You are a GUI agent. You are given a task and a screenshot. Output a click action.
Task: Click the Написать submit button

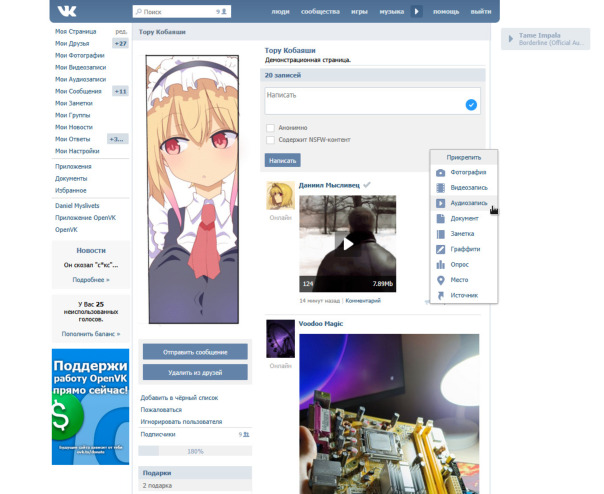click(x=283, y=160)
